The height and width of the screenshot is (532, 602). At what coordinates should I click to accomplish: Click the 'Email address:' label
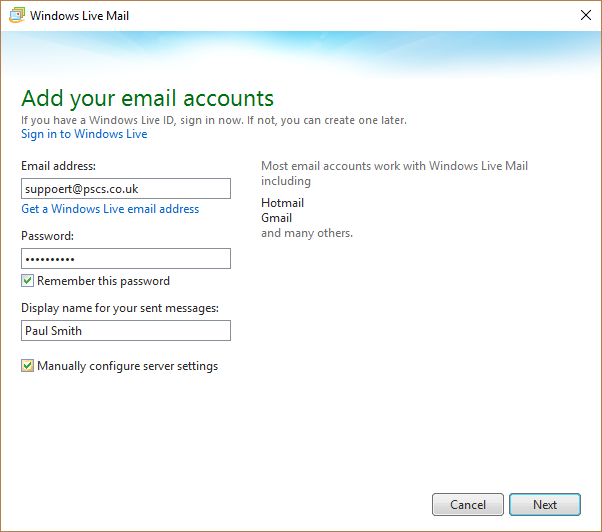coord(58,166)
